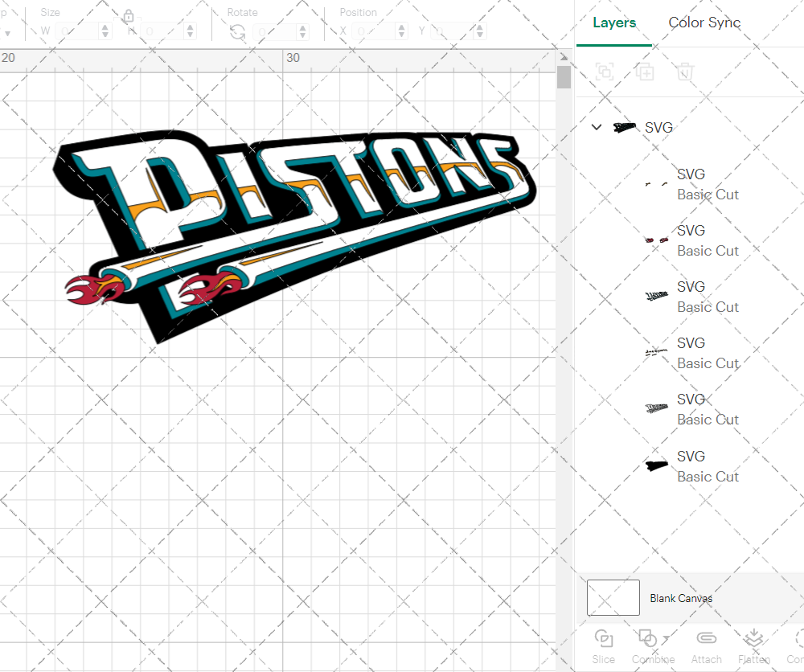Click the rotate angle input field
This screenshot has width=804, height=672.
coord(275,31)
